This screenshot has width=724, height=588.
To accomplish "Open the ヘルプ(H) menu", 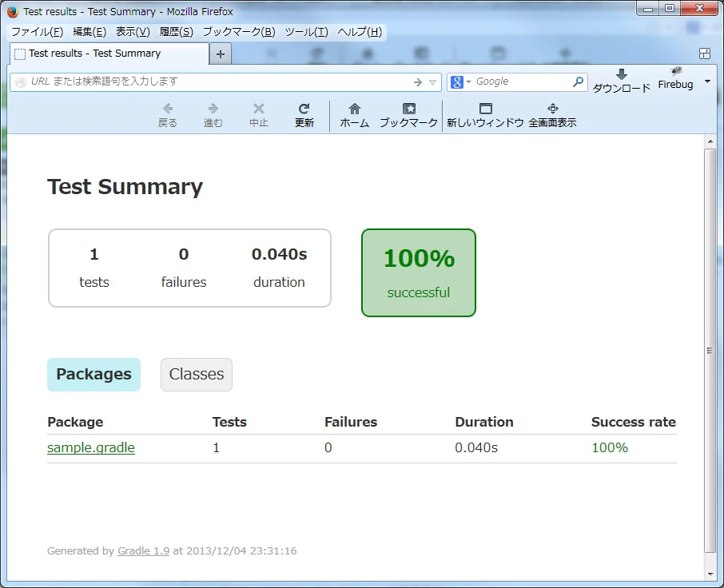I will tap(360, 32).
